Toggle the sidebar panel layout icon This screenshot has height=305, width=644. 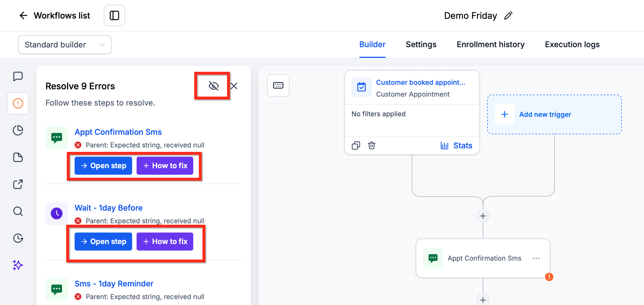tap(114, 15)
